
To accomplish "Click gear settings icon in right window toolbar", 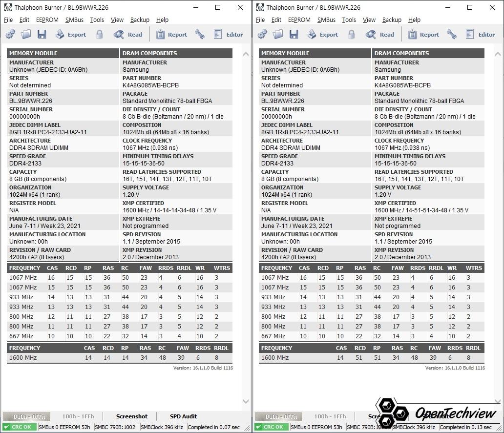I will [x=262, y=34].
